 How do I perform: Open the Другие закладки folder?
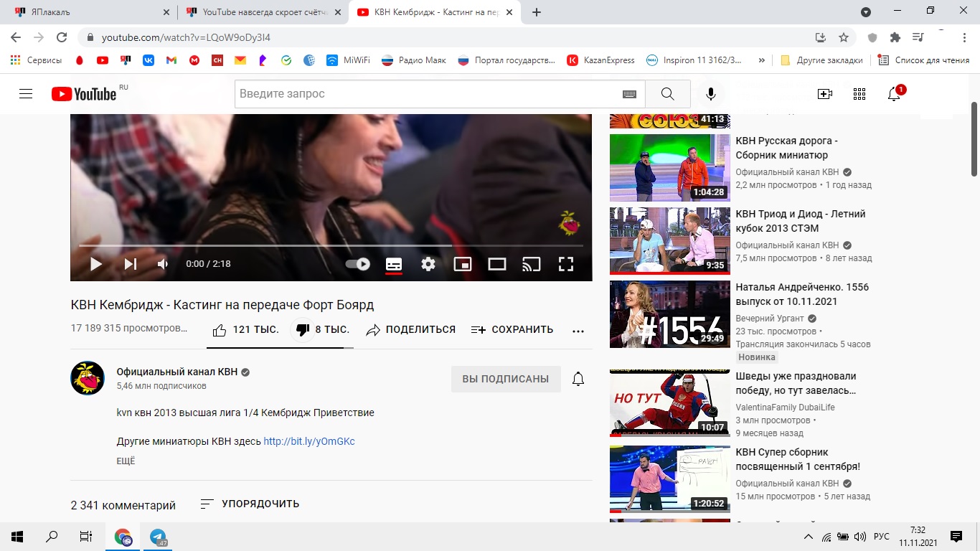tap(821, 60)
